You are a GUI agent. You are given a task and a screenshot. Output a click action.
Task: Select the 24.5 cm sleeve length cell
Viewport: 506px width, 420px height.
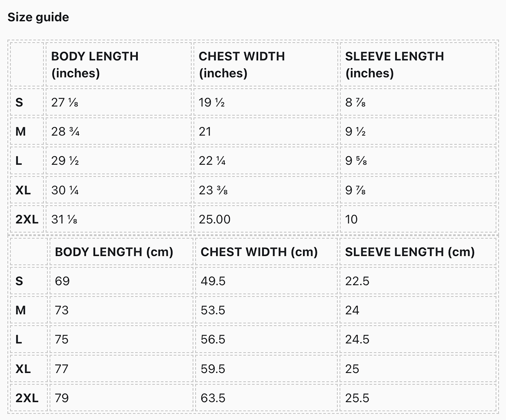(357, 339)
